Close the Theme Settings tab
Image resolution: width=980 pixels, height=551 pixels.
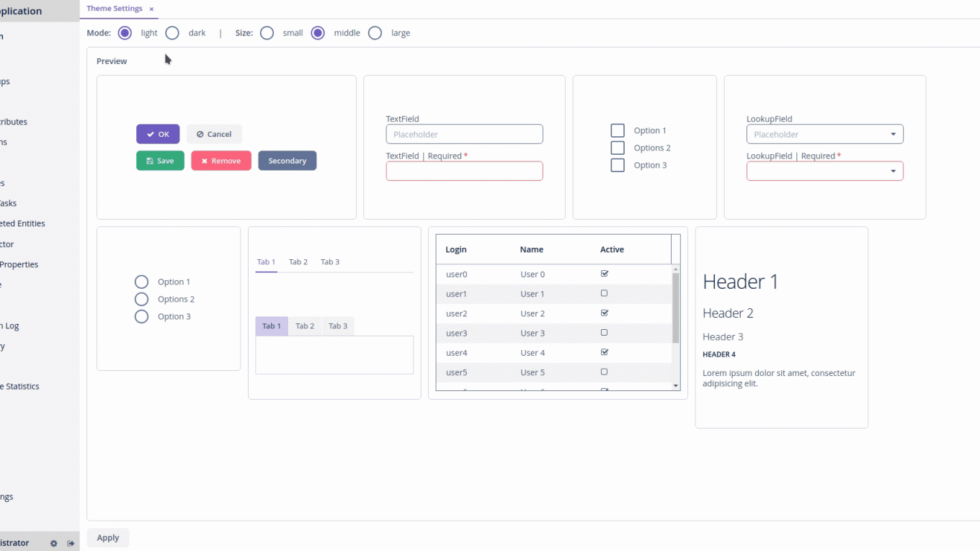pyautogui.click(x=151, y=9)
